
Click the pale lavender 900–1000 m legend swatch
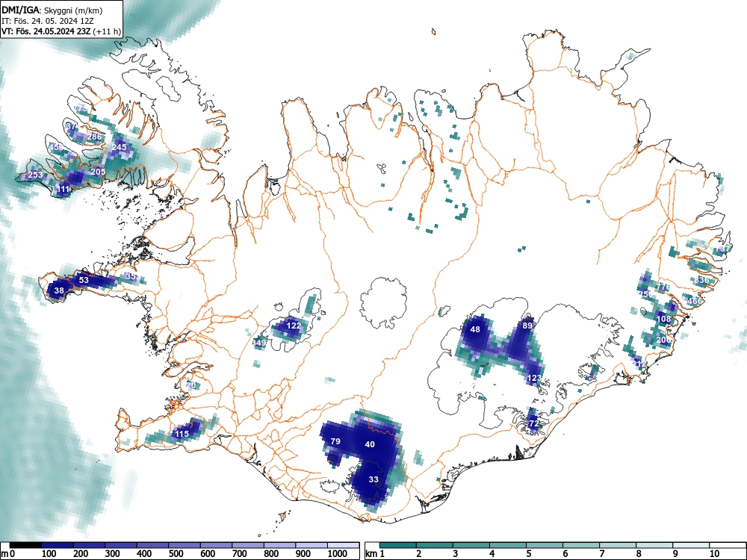click(x=311, y=545)
